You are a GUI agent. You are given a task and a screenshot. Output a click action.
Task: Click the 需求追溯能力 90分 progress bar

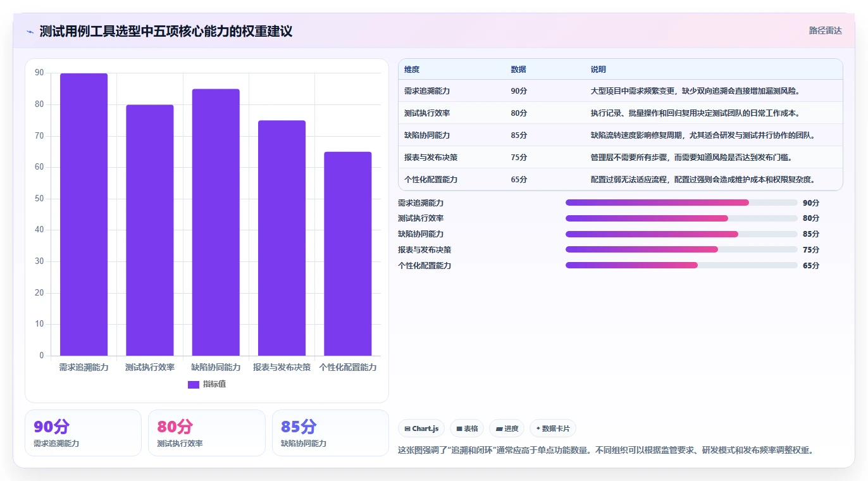click(681, 203)
